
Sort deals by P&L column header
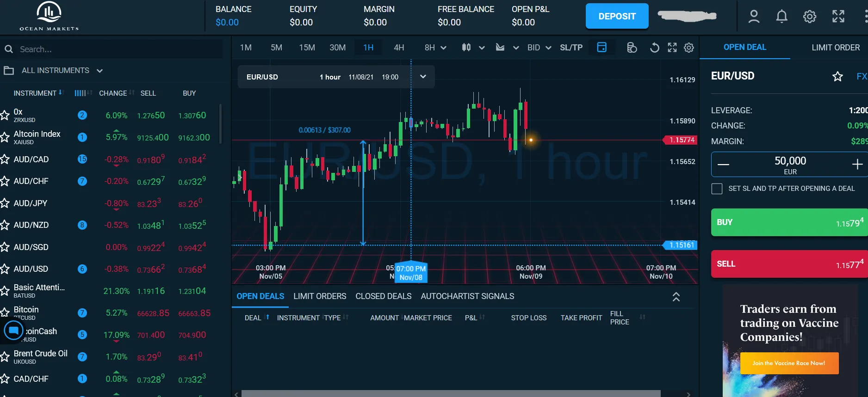[x=475, y=318]
